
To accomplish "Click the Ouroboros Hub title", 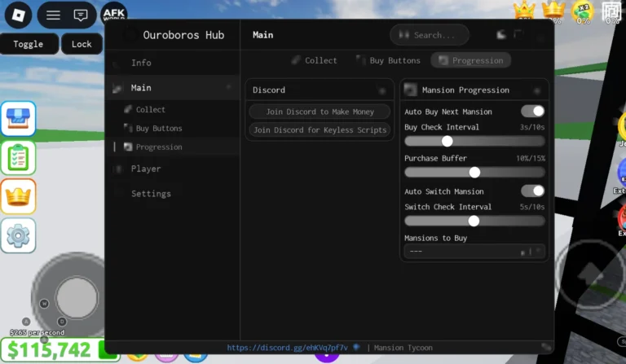I will tap(183, 35).
